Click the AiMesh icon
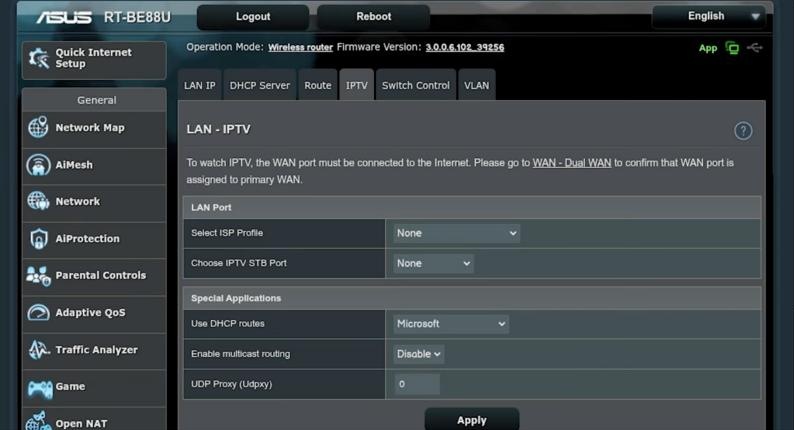794x430 pixels. (38, 165)
